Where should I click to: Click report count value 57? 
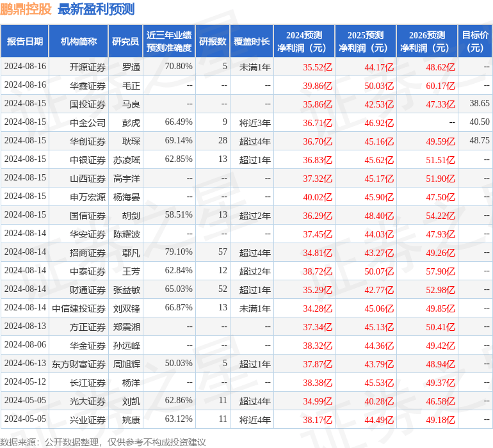click(x=223, y=252)
